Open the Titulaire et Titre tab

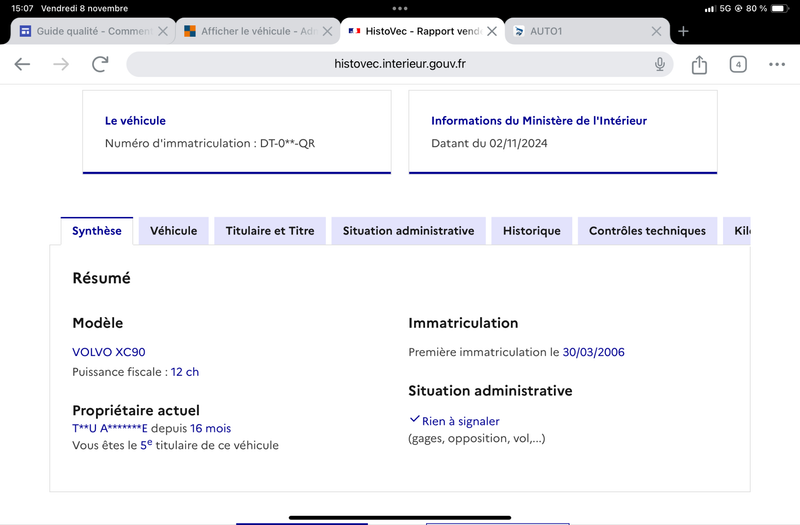pyautogui.click(x=270, y=231)
